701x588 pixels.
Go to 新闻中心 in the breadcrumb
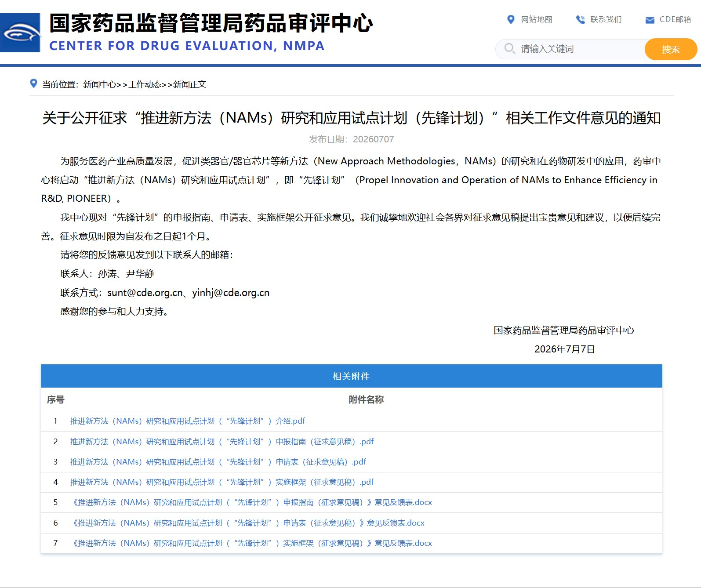click(99, 84)
